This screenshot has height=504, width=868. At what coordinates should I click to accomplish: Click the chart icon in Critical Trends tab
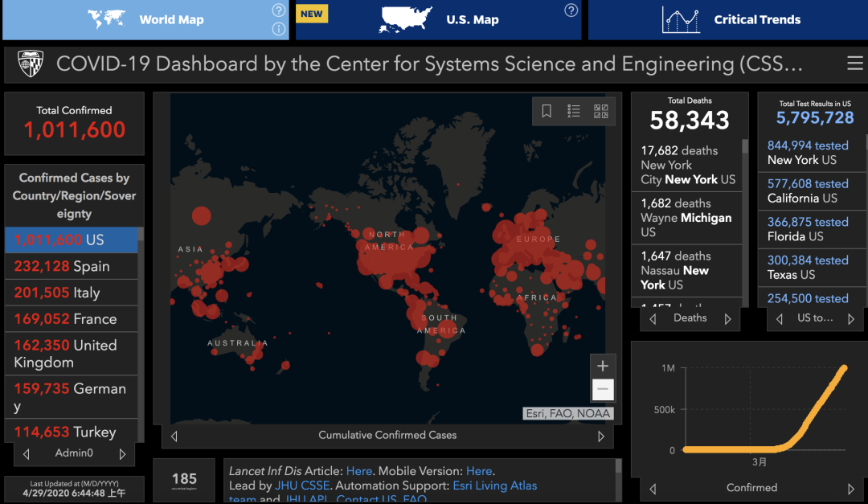(x=681, y=20)
